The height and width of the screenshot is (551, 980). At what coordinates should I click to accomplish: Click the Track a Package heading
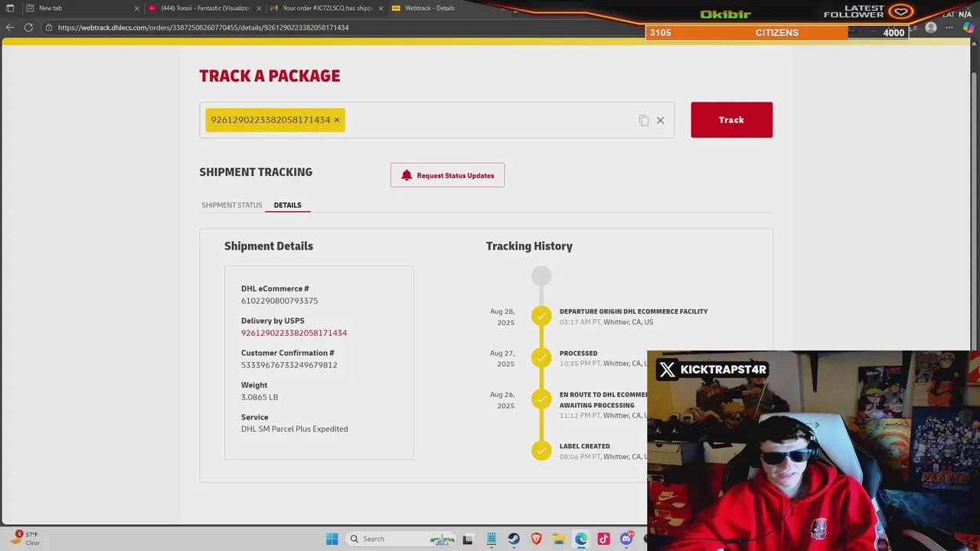[x=269, y=76]
